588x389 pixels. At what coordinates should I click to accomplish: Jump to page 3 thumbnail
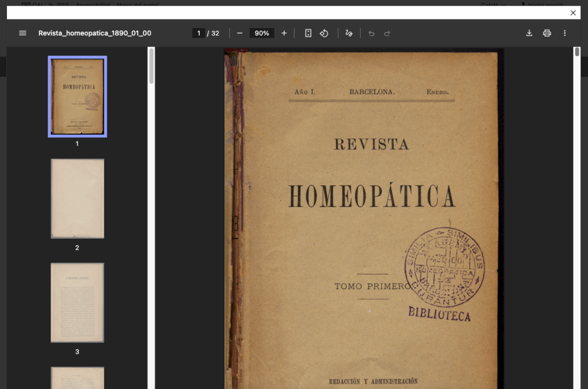click(78, 302)
